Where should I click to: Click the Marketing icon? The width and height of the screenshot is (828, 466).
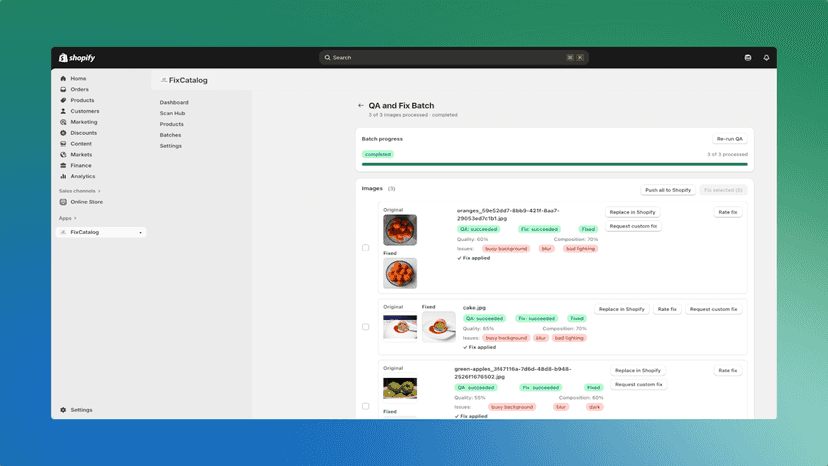tap(63, 122)
